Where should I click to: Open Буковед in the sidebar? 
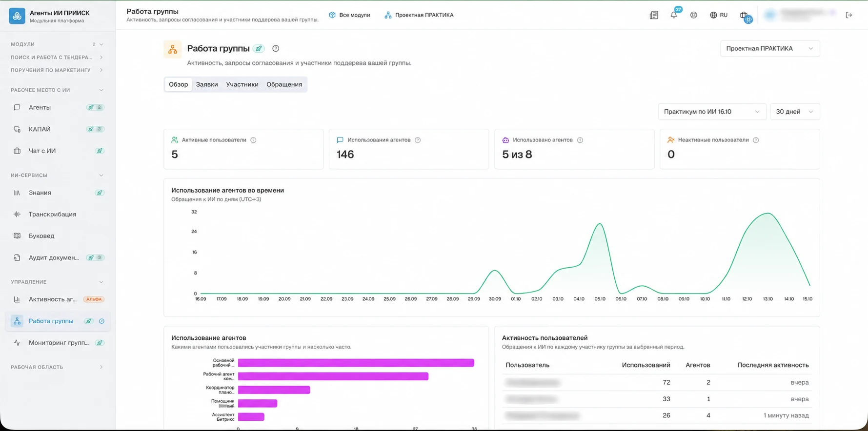click(58, 235)
